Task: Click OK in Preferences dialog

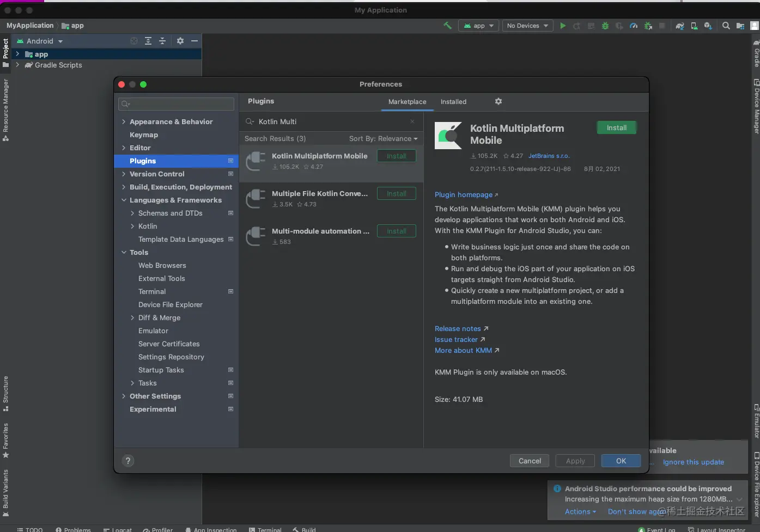Action: (x=621, y=461)
